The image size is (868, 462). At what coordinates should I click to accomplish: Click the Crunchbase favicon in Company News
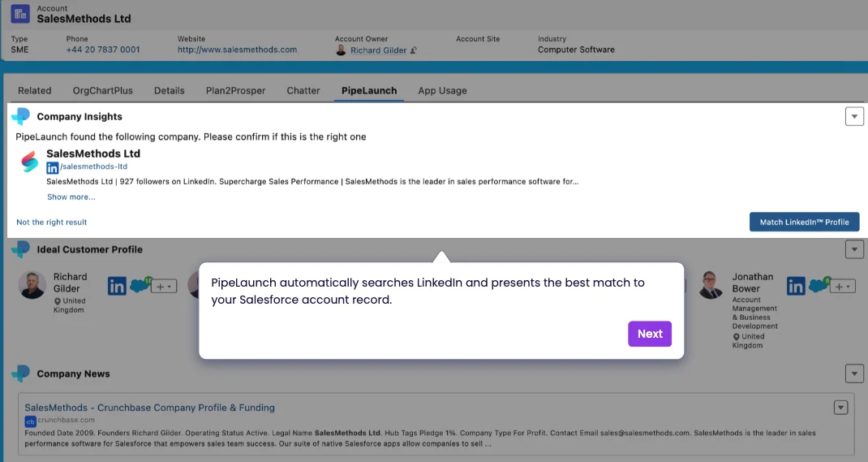click(x=30, y=421)
